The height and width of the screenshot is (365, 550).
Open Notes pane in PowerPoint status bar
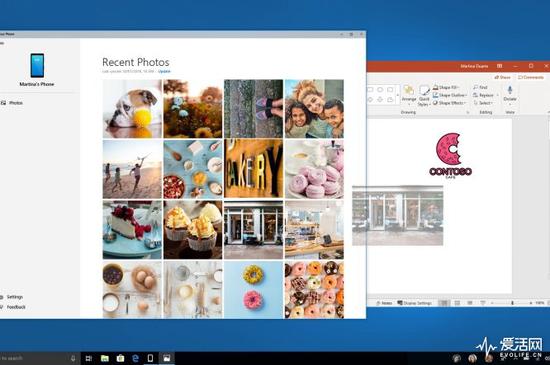point(384,303)
